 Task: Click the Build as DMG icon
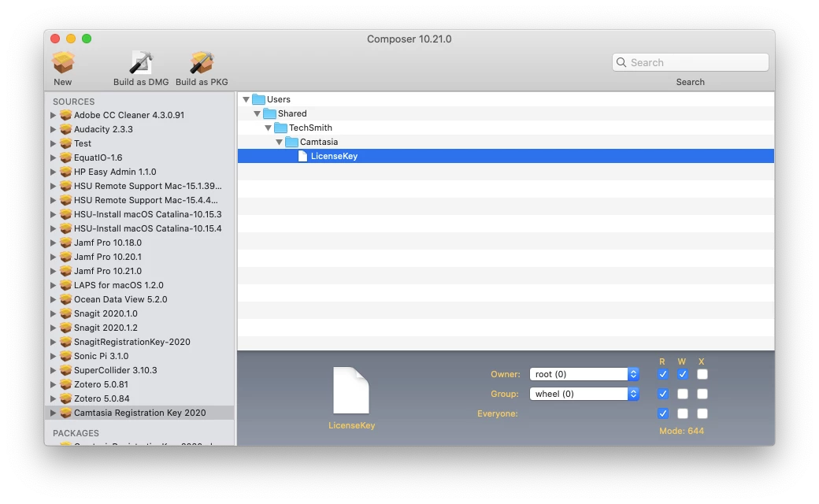tap(141, 63)
